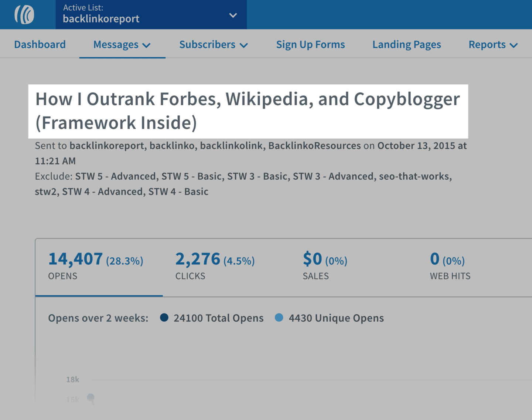532x420 pixels.
Task: Click the message title about outranking Forbes
Action: pos(248,111)
